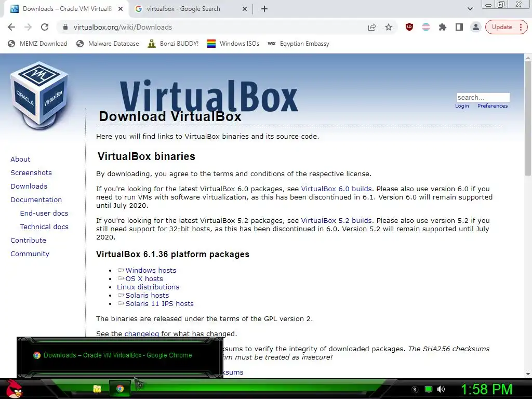The height and width of the screenshot is (399, 532).
Task: Click the page vertical scrollbar thumb
Action: point(528,119)
